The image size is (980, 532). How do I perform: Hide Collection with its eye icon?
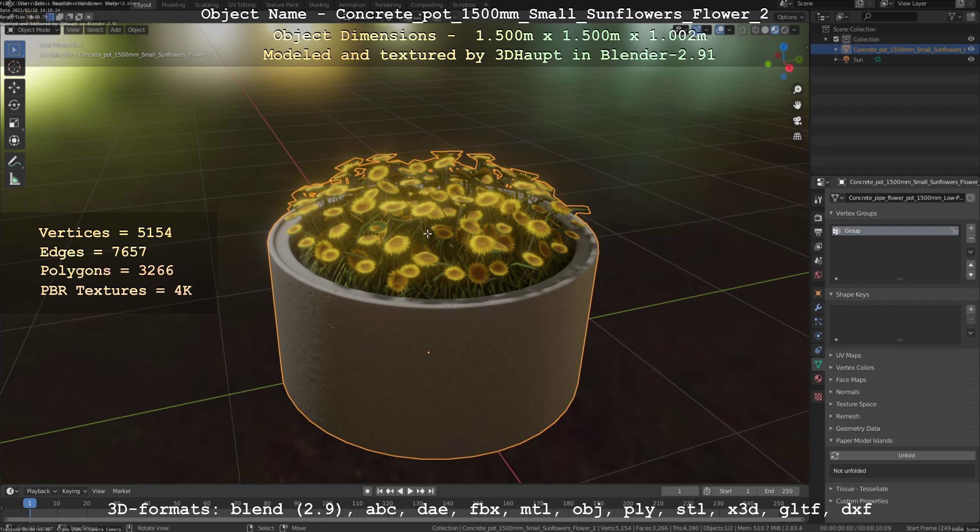[x=971, y=39]
